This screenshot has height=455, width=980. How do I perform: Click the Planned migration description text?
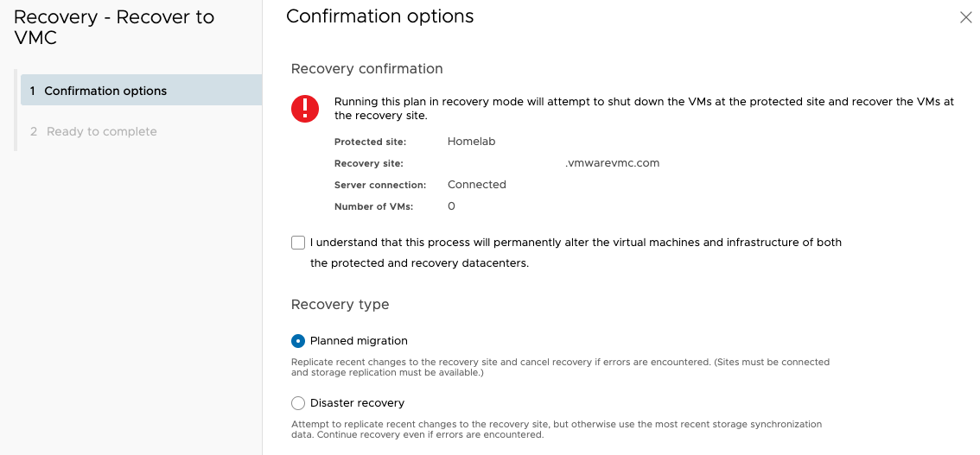tap(560, 368)
